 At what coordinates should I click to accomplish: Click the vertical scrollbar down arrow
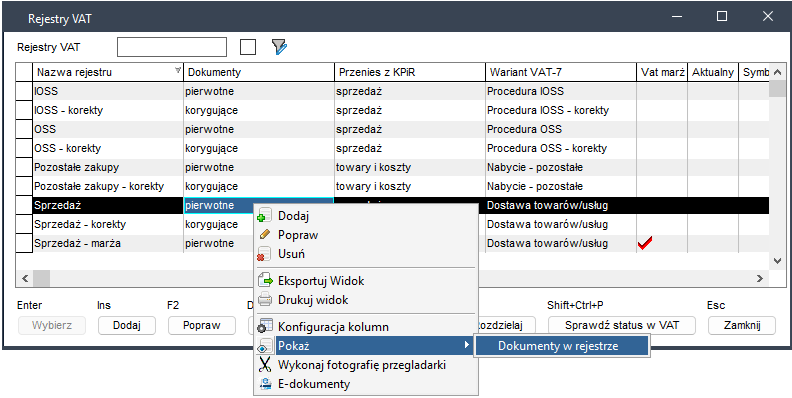click(777, 261)
